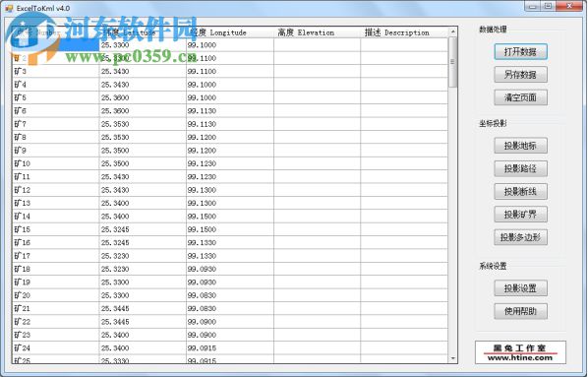
Task: Select the row cell 矿18
Action: click(x=56, y=269)
